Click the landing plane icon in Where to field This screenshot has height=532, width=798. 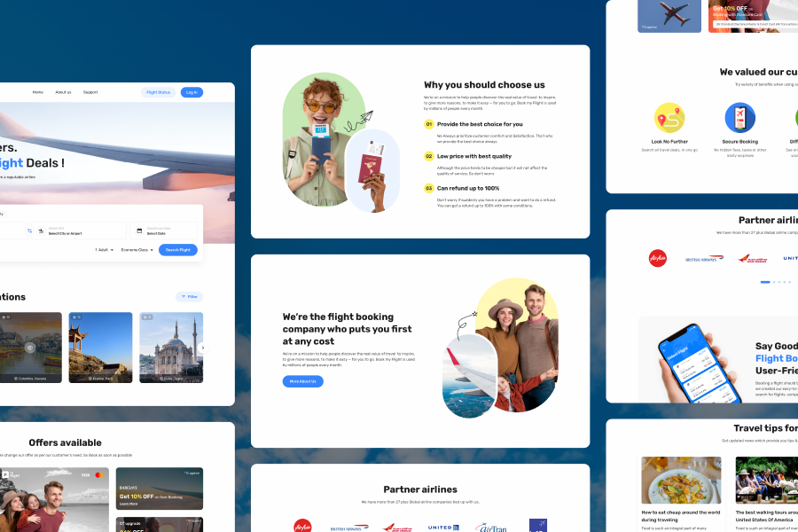(x=41, y=231)
